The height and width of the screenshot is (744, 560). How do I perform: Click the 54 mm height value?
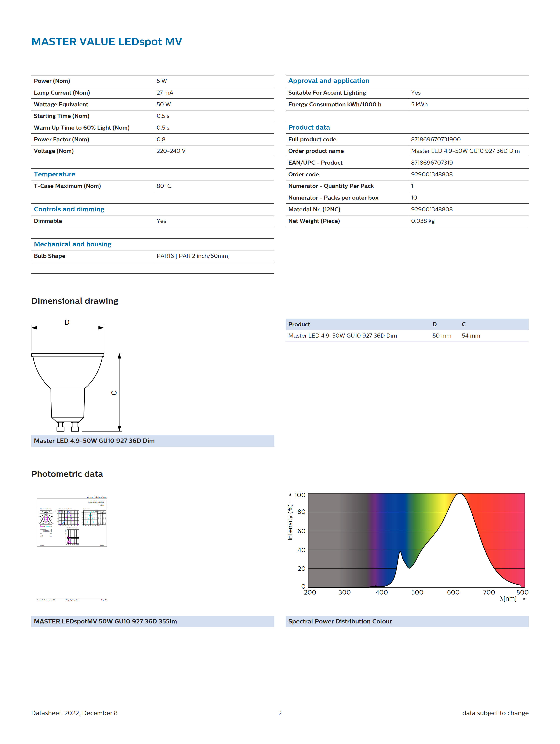[x=471, y=336]
